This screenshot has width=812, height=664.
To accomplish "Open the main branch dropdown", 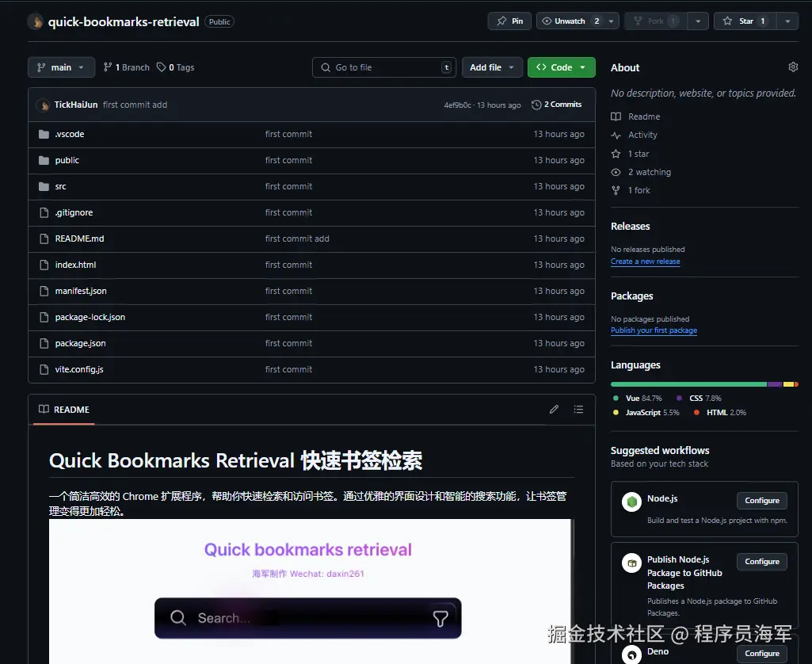I will click(61, 67).
